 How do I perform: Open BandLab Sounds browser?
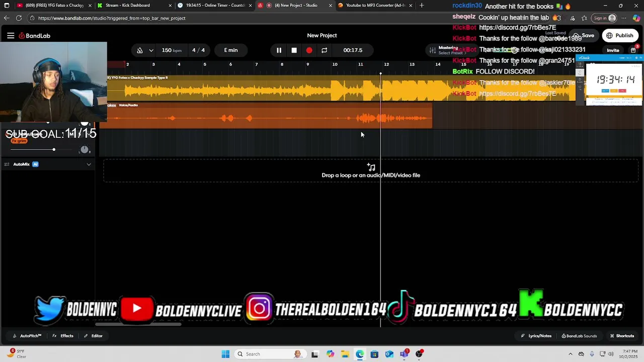pos(579,336)
